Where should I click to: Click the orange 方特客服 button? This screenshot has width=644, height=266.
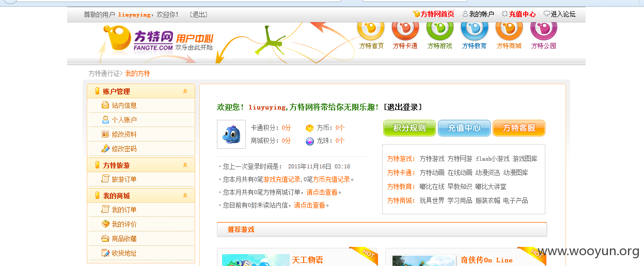pyautogui.click(x=519, y=128)
